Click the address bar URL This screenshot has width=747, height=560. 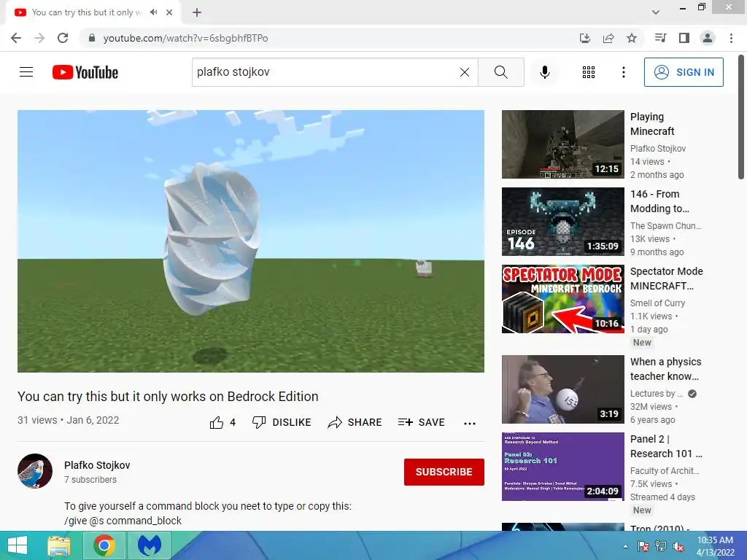185,38
